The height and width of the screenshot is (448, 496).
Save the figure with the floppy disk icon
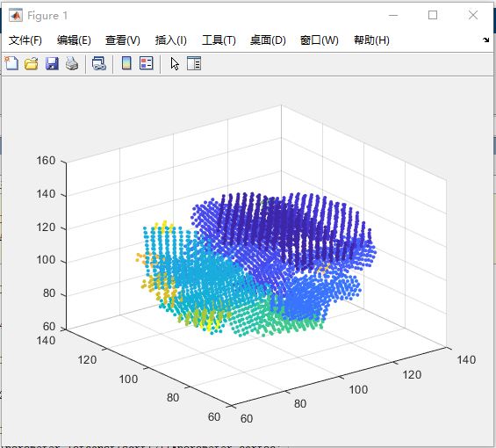pos(52,63)
